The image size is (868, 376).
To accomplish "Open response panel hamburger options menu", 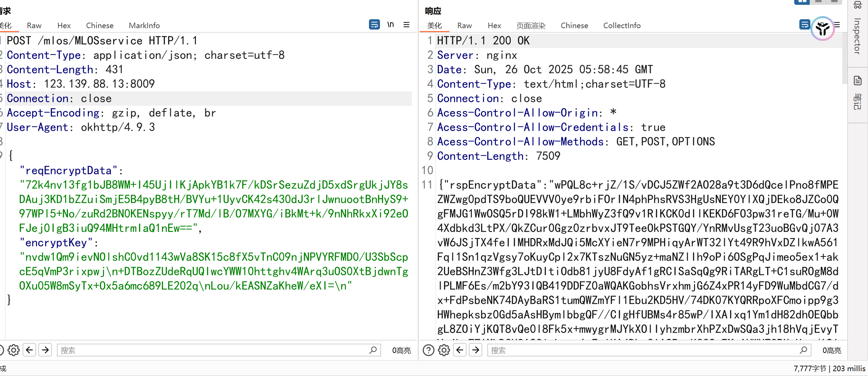I will (837, 25).
